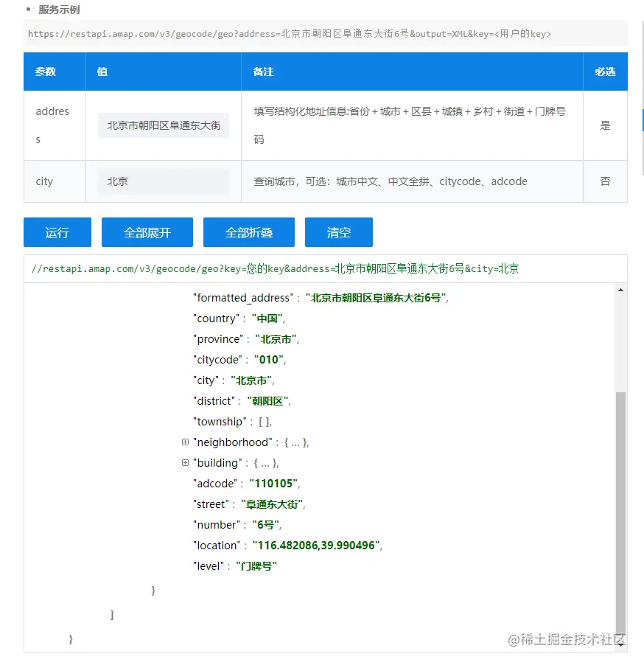Click the required value 否
This screenshot has width=644, height=665.
coord(605,181)
